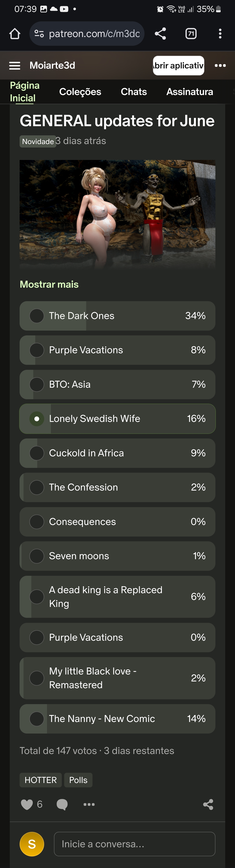235x868 pixels.
Task: Open the browser home page icon
Action: 15,34
